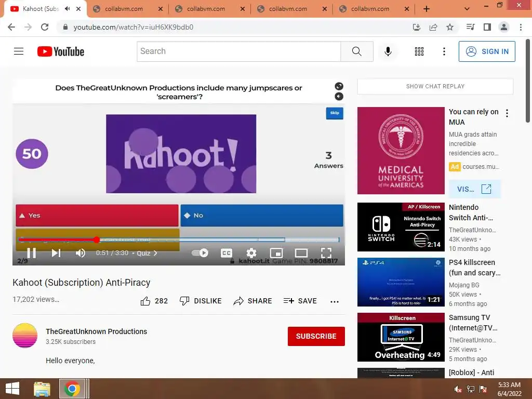
Task: Switch to theater mode
Action: point(301,253)
